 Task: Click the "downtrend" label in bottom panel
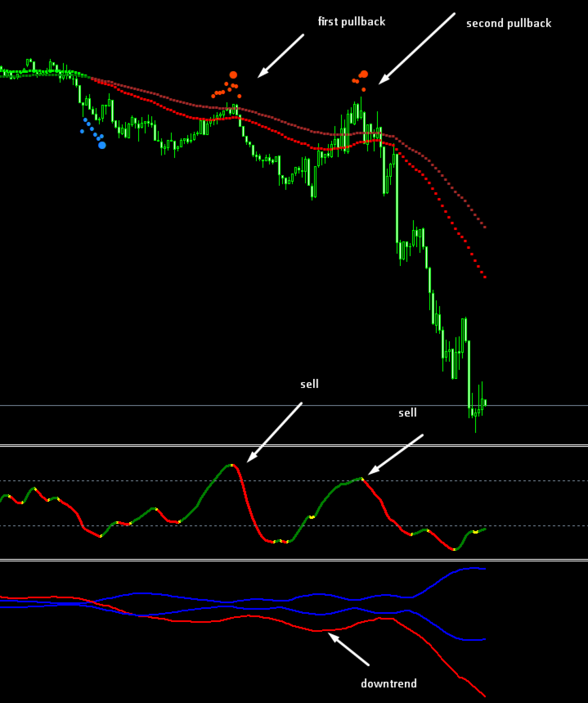point(389,683)
